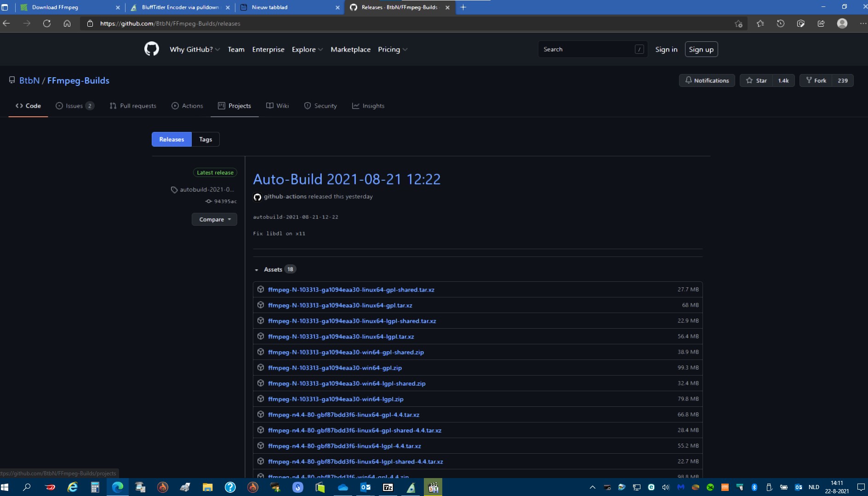Open Windows taskbar search icon
868x496 pixels.
point(27,487)
